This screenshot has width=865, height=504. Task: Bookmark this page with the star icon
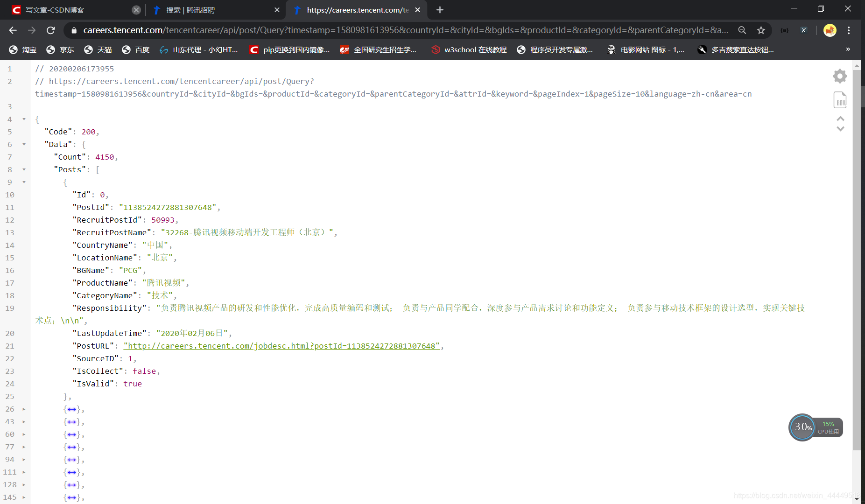coord(761,30)
